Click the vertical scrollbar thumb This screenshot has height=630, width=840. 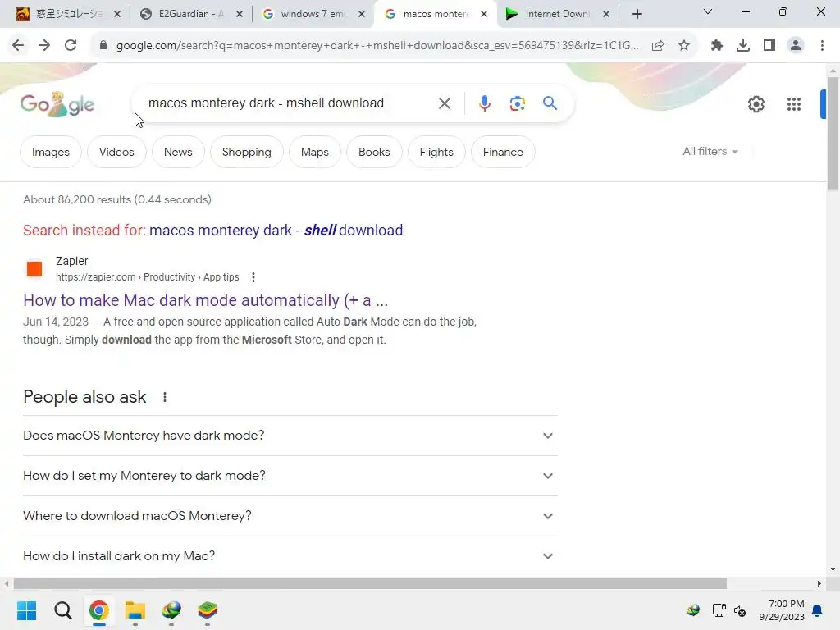[x=833, y=134]
